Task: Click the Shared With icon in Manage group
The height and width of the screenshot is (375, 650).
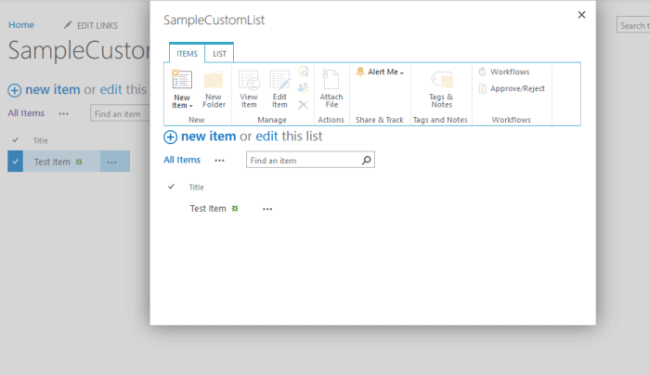Action: pyautogui.click(x=303, y=88)
